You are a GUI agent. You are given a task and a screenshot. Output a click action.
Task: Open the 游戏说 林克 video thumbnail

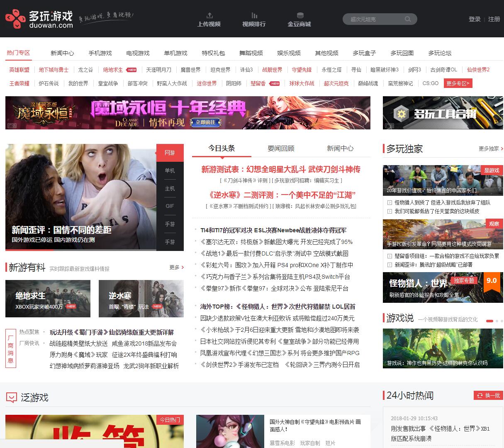coord(443,348)
